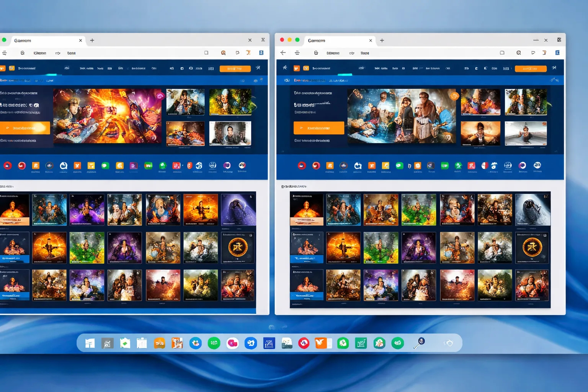Click the large orange hero button in the left window
Screen dimensions: 588x392
pos(25,128)
